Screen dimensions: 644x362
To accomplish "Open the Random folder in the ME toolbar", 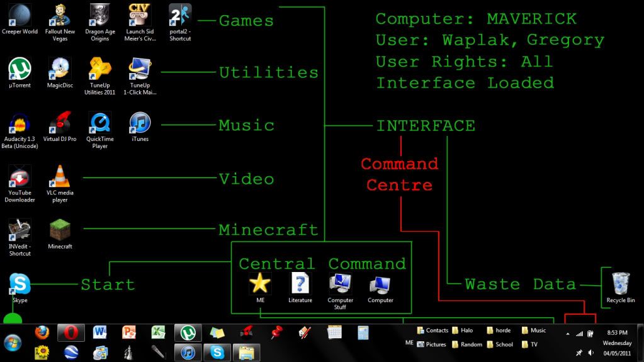I will (x=467, y=344).
